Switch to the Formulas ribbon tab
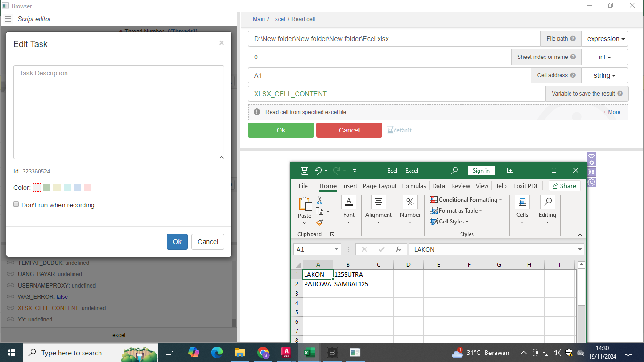Viewport: 644px width, 362px height. point(413,186)
